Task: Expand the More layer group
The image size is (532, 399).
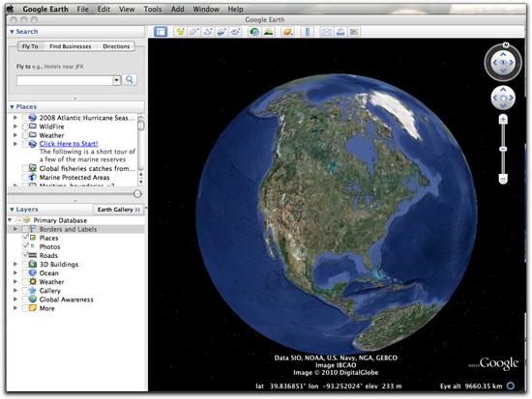Action: coord(15,308)
